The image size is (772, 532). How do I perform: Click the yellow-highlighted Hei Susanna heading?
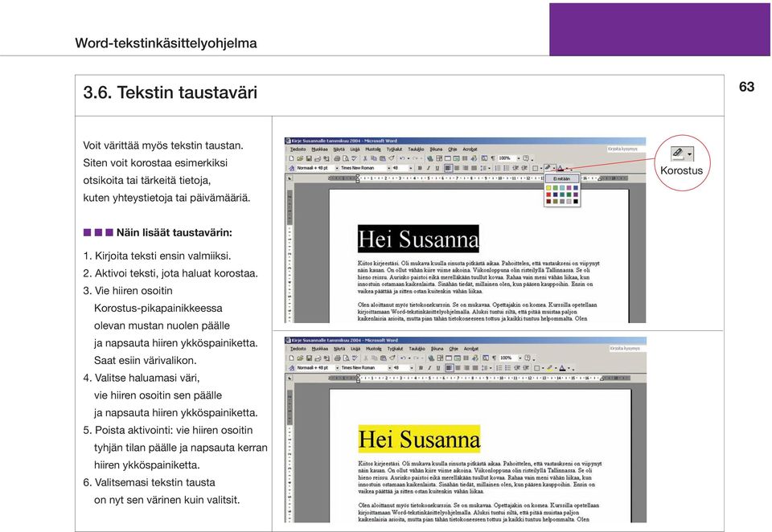[x=419, y=439]
